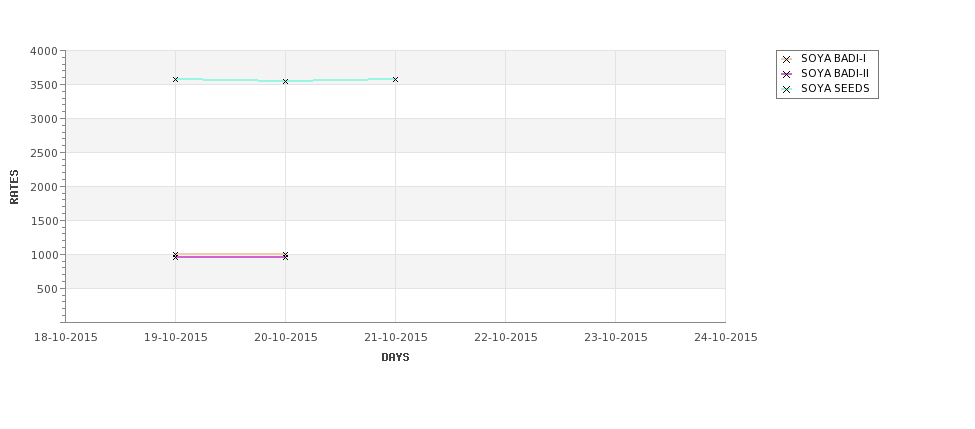Select SOYA BADI-I marker at 19-10-2015

[175, 254]
